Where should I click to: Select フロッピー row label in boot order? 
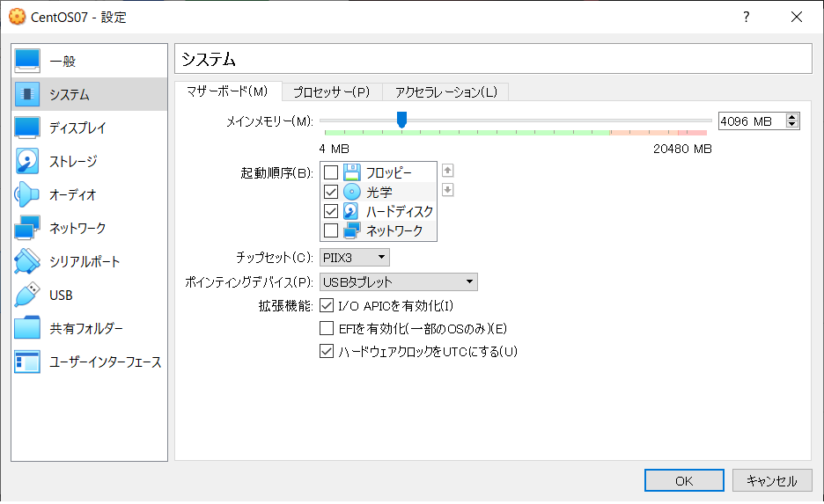389,172
